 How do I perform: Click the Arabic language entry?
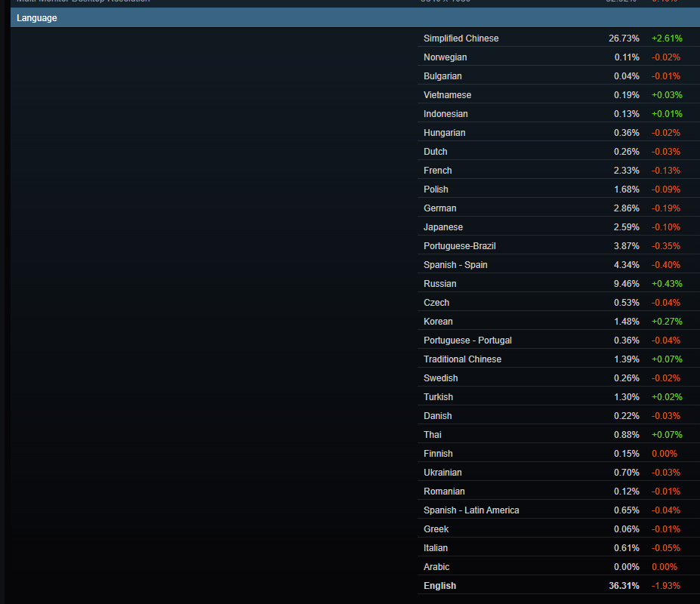[436, 567]
